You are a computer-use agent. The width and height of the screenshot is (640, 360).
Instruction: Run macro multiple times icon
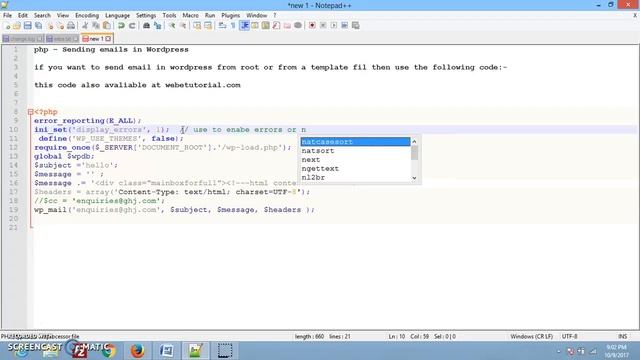[344, 26]
